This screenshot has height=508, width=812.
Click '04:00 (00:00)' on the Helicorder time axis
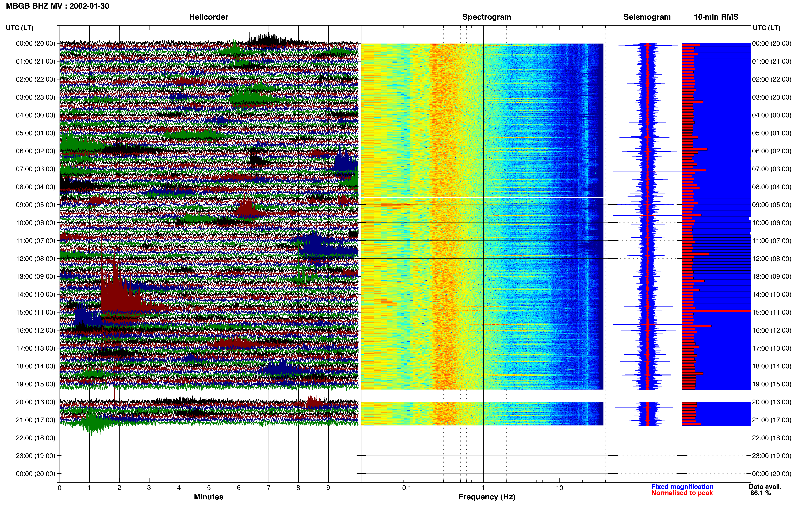(x=36, y=115)
